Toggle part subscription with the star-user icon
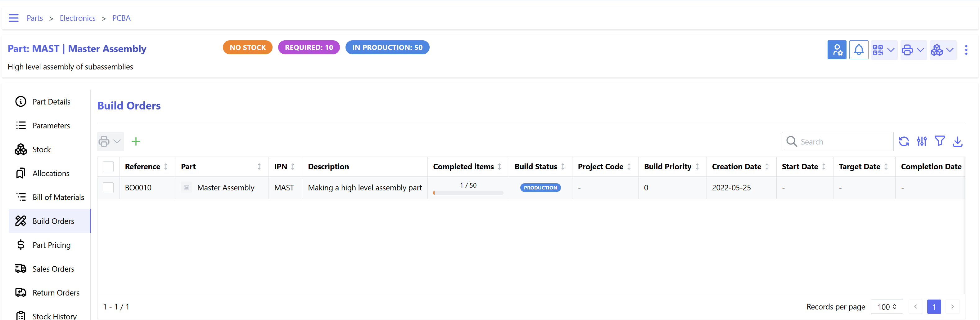The image size is (980, 320). coord(837,49)
